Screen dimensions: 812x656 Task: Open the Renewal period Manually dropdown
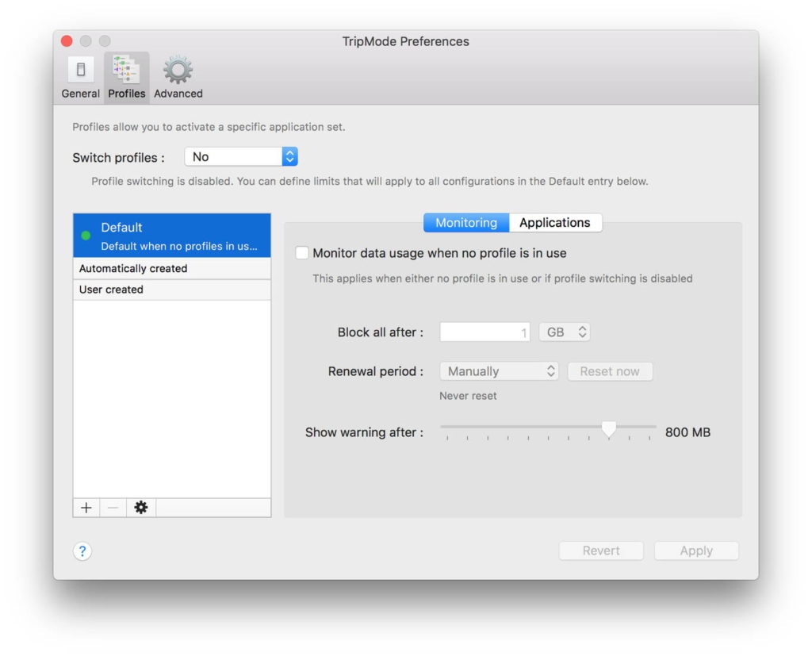500,371
